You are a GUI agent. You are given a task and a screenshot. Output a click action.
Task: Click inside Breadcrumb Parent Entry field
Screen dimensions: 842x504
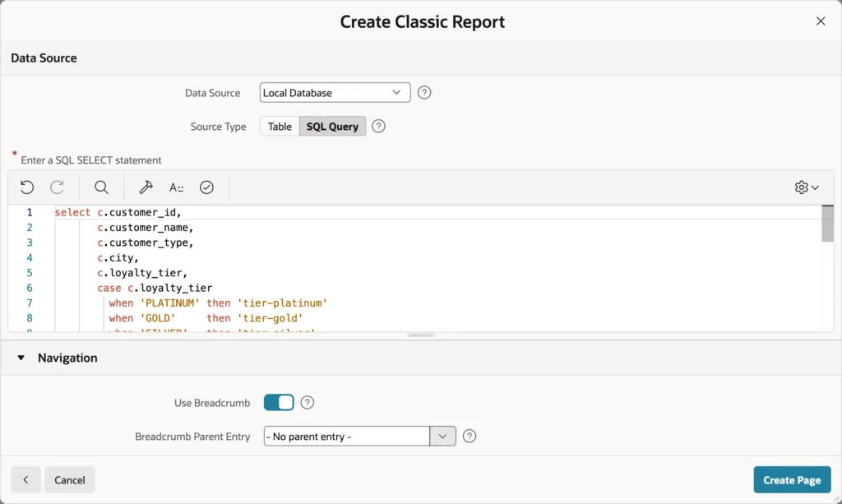pos(346,436)
